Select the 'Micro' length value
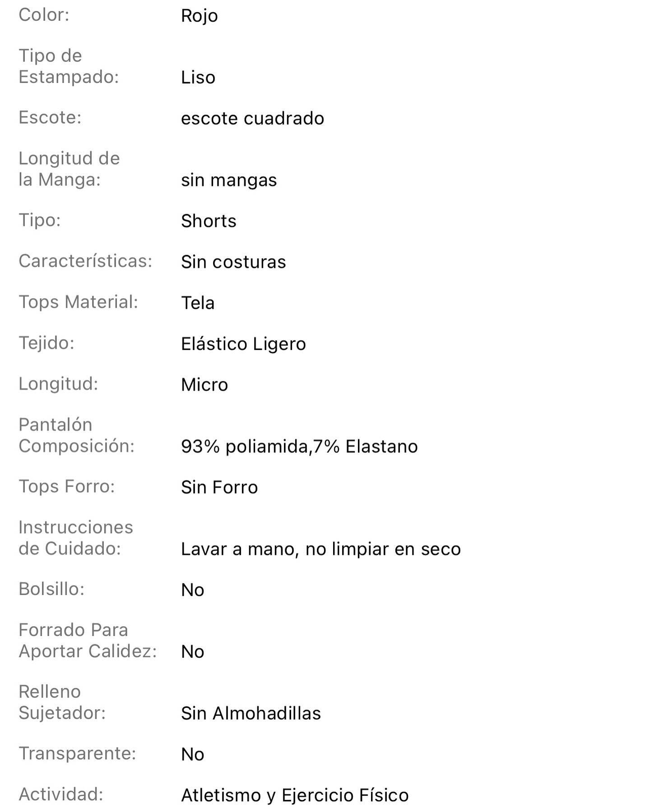Viewport: 650px width, 812px height. [x=204, y=385]
